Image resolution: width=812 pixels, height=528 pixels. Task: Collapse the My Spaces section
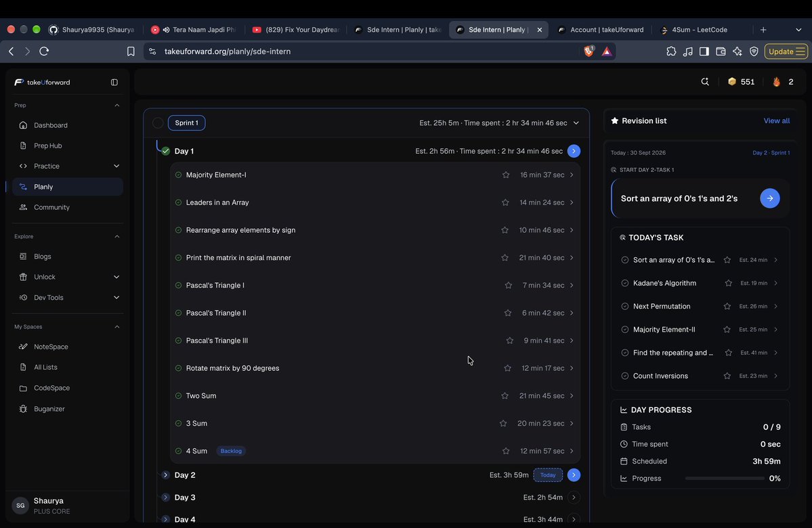[x=117, y=327]
